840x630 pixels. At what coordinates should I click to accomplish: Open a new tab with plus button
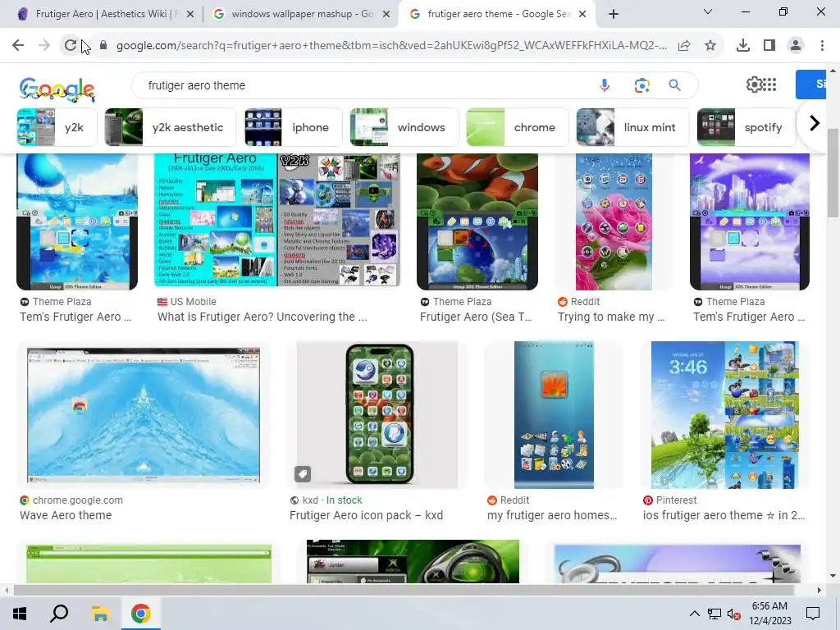(x=614, y=14)
